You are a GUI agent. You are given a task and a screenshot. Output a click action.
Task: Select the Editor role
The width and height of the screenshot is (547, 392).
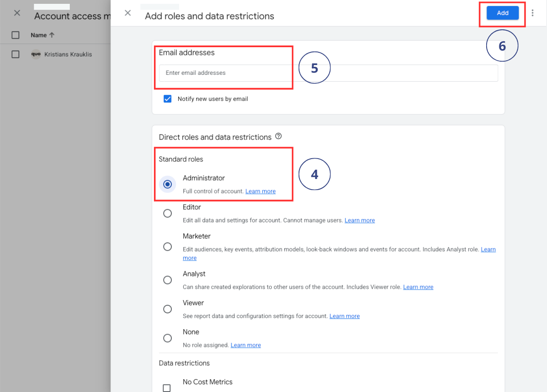pyautogui.click(x=168, y=213)
